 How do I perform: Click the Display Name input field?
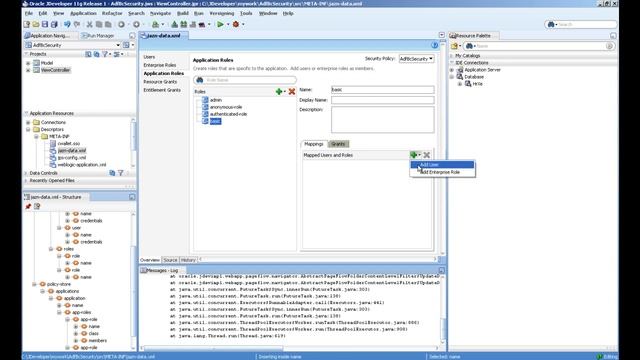[382, 100]
